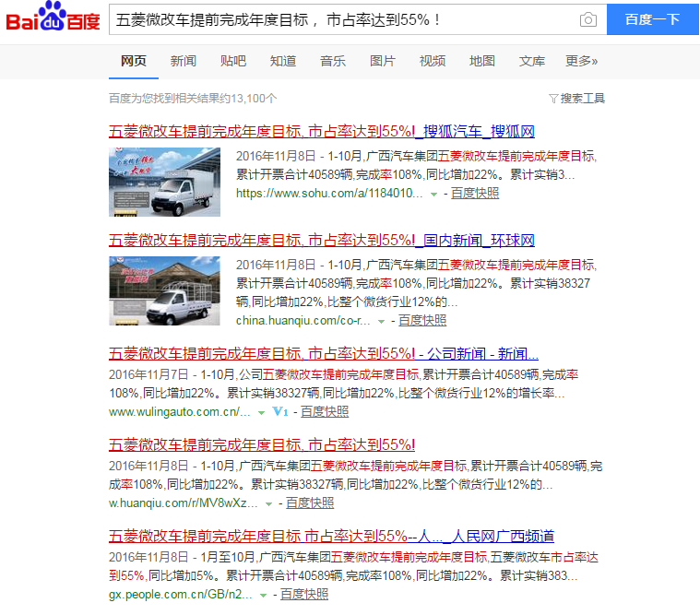Open 百度快照 for the gx.people.com.cn result
This screenshot has height=615, width=700.
304,594
